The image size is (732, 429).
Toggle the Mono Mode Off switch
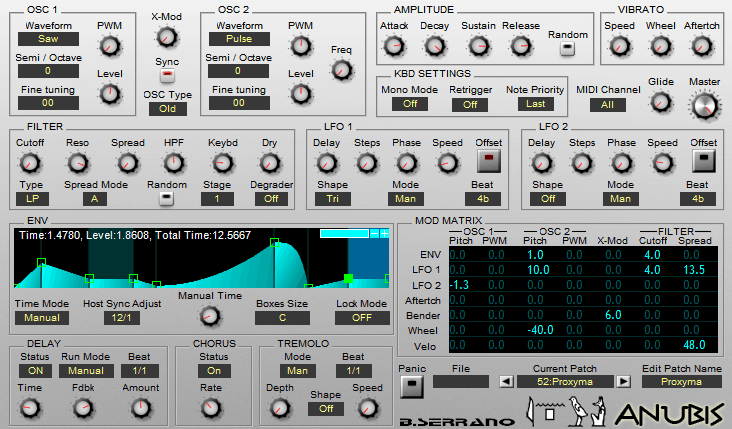410,104
